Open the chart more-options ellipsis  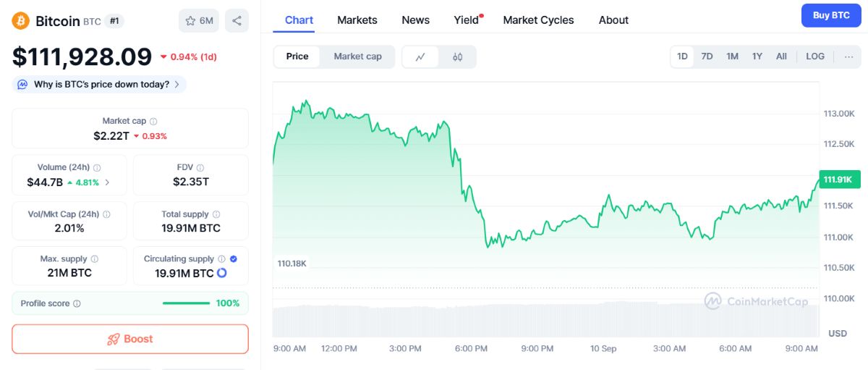848,56
